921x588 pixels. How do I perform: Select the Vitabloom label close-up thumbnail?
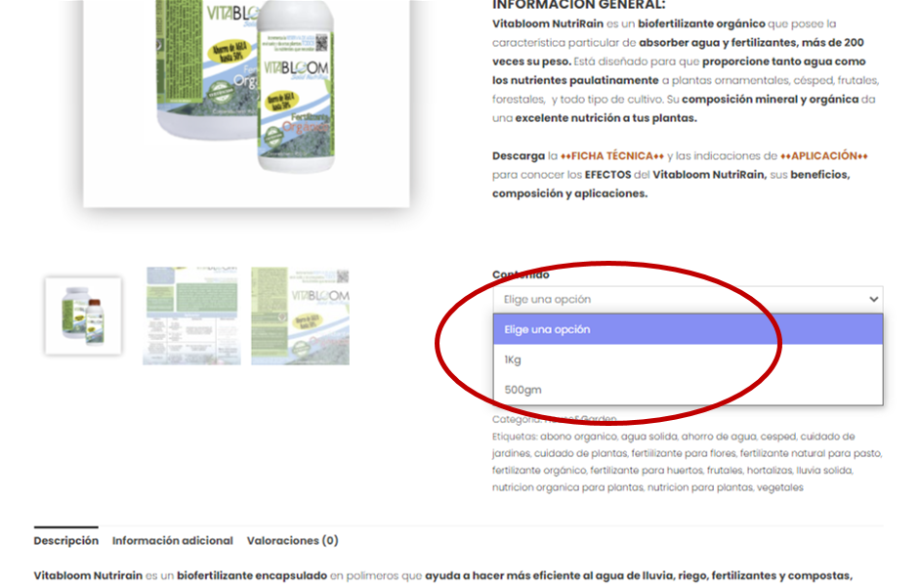300,316
